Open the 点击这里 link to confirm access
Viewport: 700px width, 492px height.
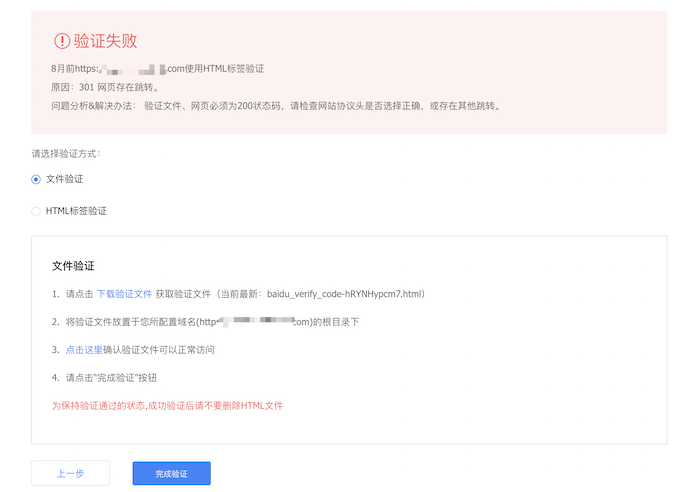click(84, 350)
